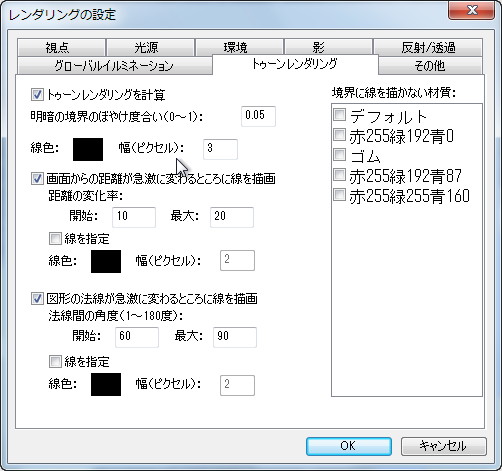Check the 赤255緑255青160 material
Image resolution: width=502 pixels, height=471 pixels.
click(x=339, y=195)
